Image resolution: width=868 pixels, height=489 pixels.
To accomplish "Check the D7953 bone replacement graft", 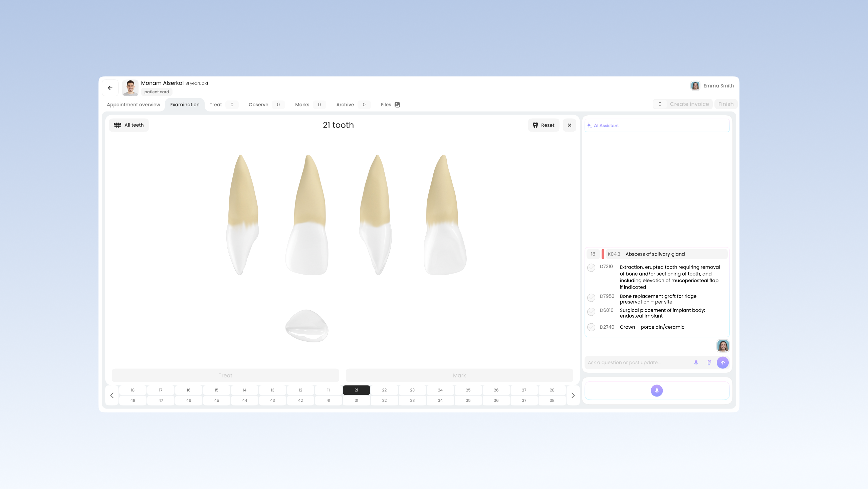I will pos(591,298).
